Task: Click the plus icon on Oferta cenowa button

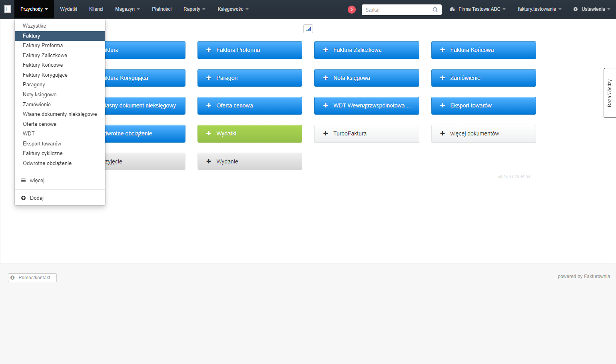Action: (209, 105)
